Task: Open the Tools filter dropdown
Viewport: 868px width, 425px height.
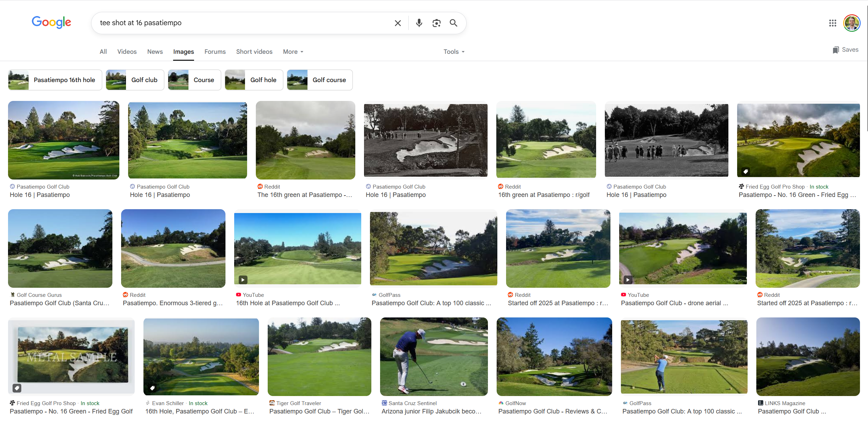Action: 454,52
